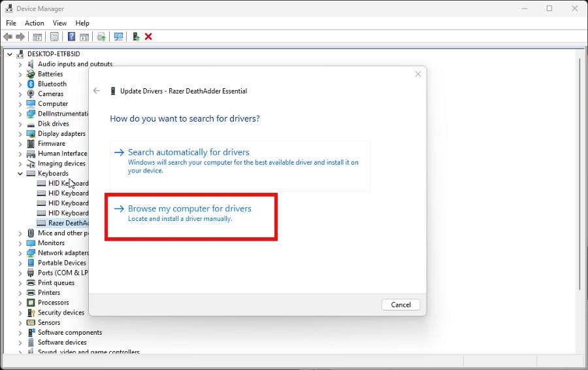Screen dimensions: 588x370
Task: Expand the Computer category chevron
Action: coord(20,104)
